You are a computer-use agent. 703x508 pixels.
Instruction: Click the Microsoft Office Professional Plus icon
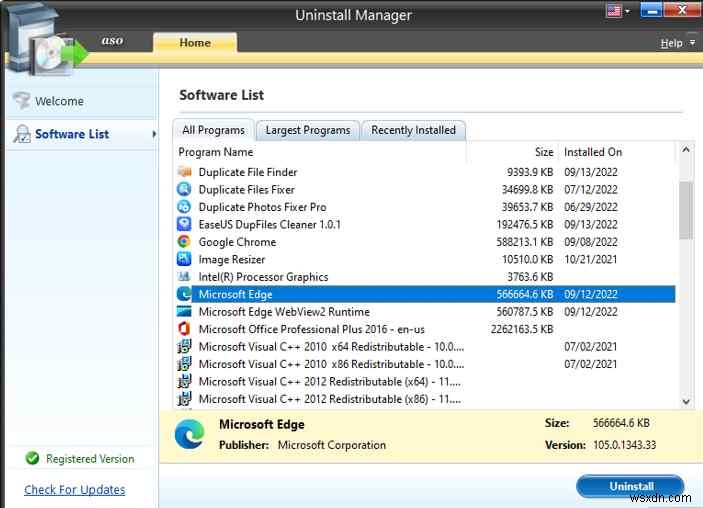click(184, 329)
